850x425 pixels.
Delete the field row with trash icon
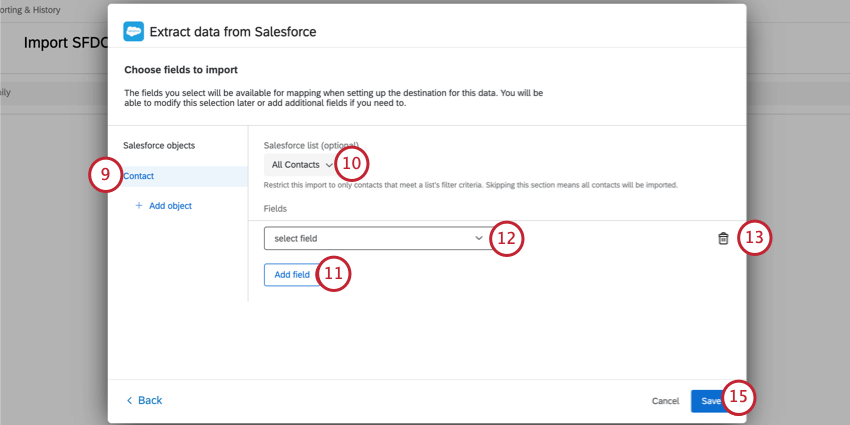tap(723, 239)
